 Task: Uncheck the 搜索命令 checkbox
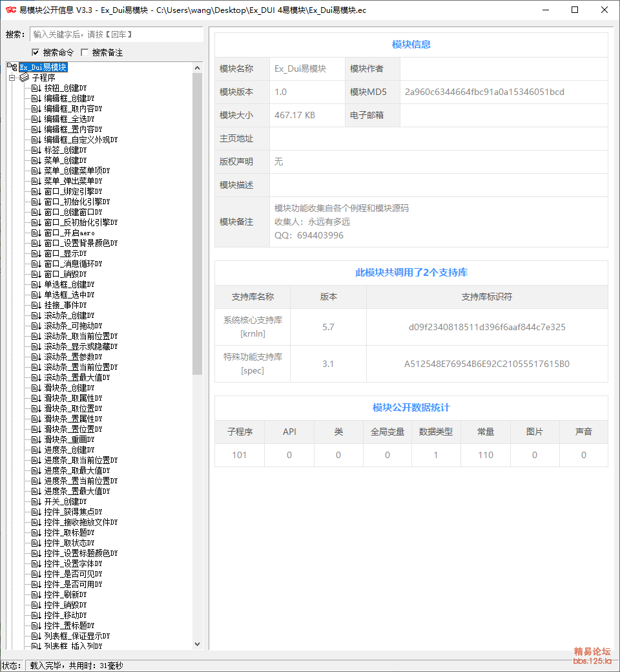(x=36, y=52)
